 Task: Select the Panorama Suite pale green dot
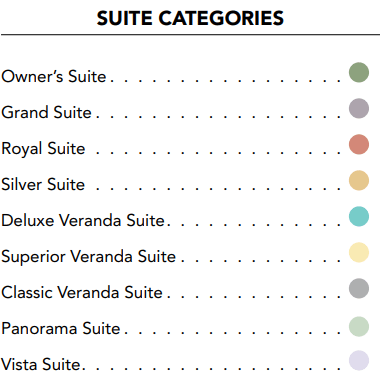pos(359,326)
